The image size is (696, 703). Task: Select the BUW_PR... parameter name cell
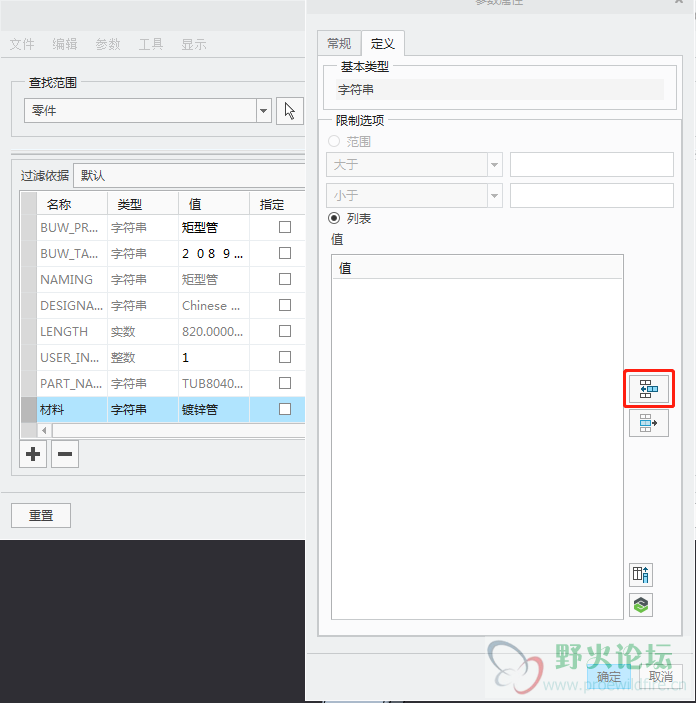(72, 227)
